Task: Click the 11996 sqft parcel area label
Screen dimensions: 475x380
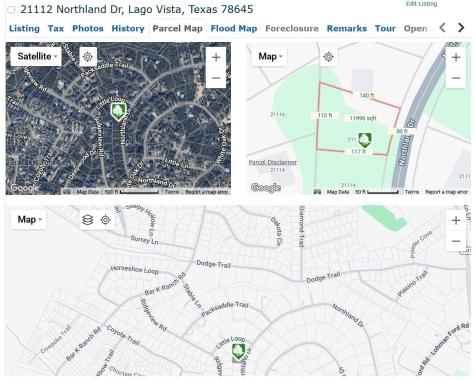Action: click(363, 118)
